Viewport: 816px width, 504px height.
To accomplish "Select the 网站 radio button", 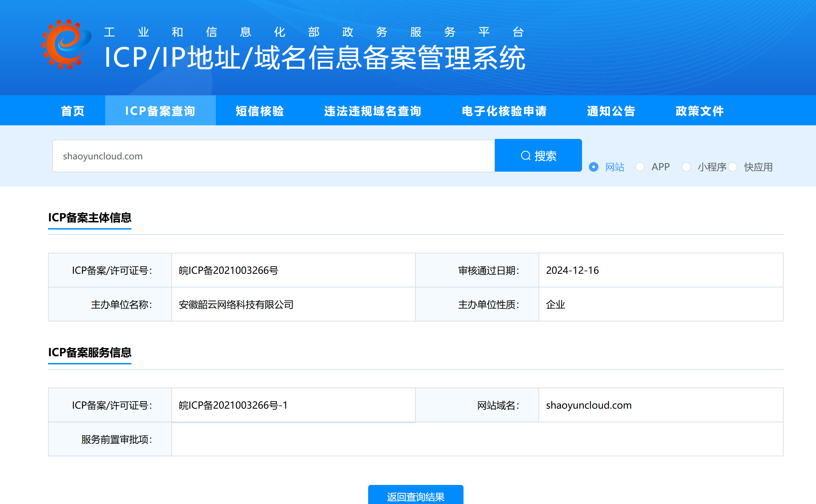I will [594, 167].
